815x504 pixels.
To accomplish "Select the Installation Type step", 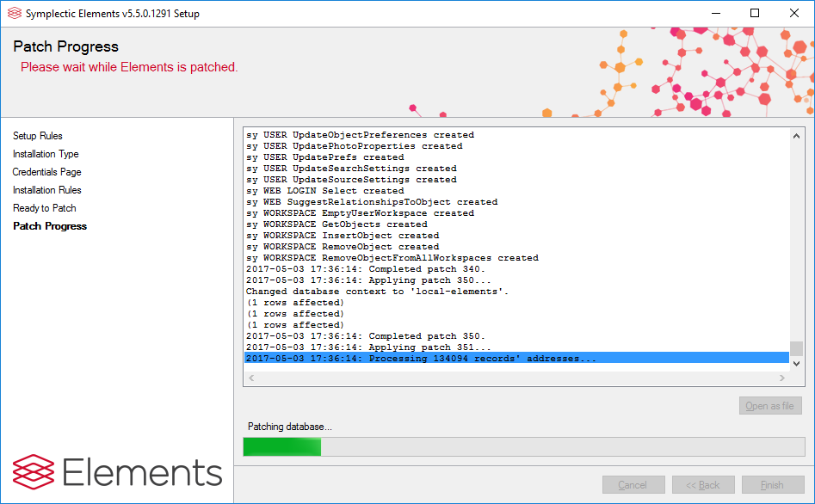I will (46, 154).
